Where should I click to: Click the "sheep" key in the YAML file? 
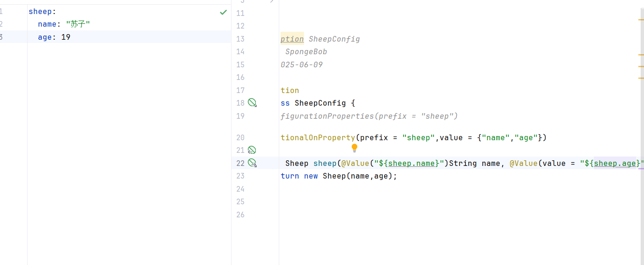tap(40, 12)
